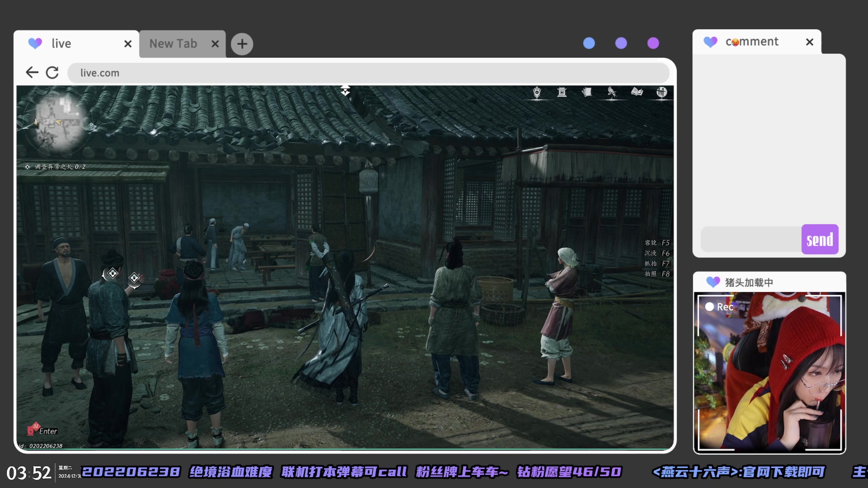The height and width of the screenshot is (488, 868).
Task: Click the id: 0202206238 label in game
Action: click(x=40, y=446)
